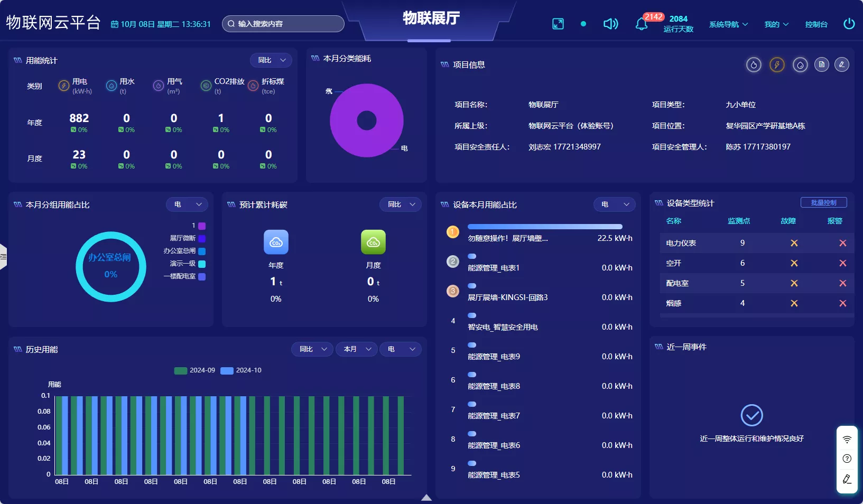Click the 物联网云平台 logo title
This screenshot has height=504, width=863.
tap(53, 23)
